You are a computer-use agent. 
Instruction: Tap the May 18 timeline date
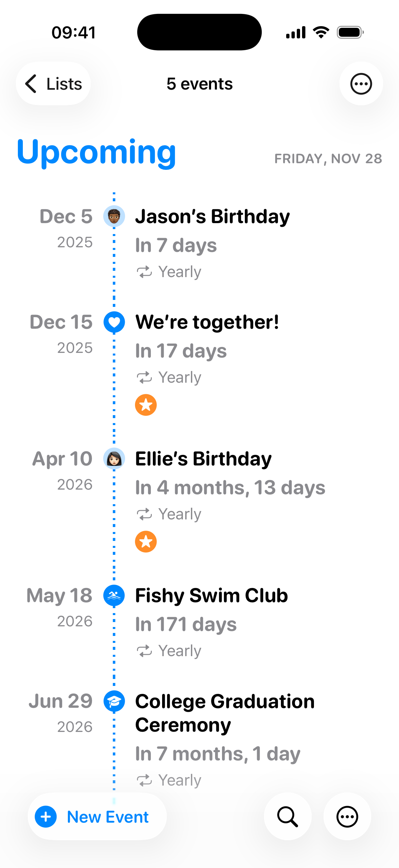coord(60,596)
